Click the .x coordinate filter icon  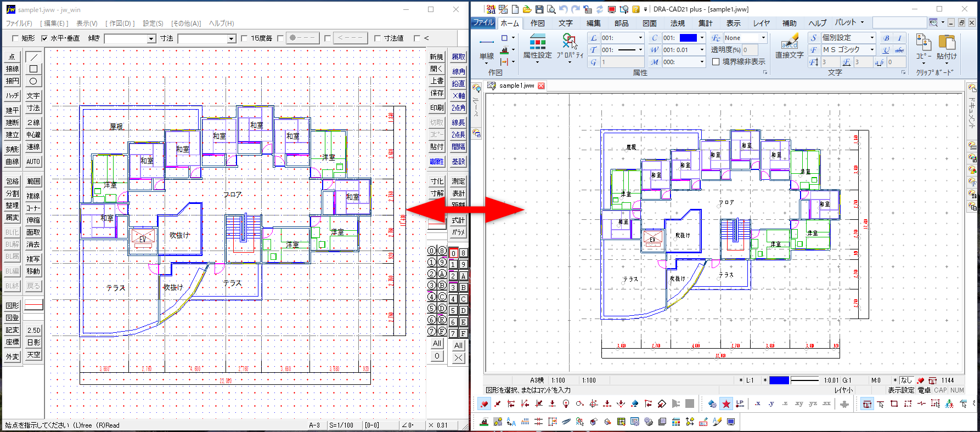(x=758, y=404)
